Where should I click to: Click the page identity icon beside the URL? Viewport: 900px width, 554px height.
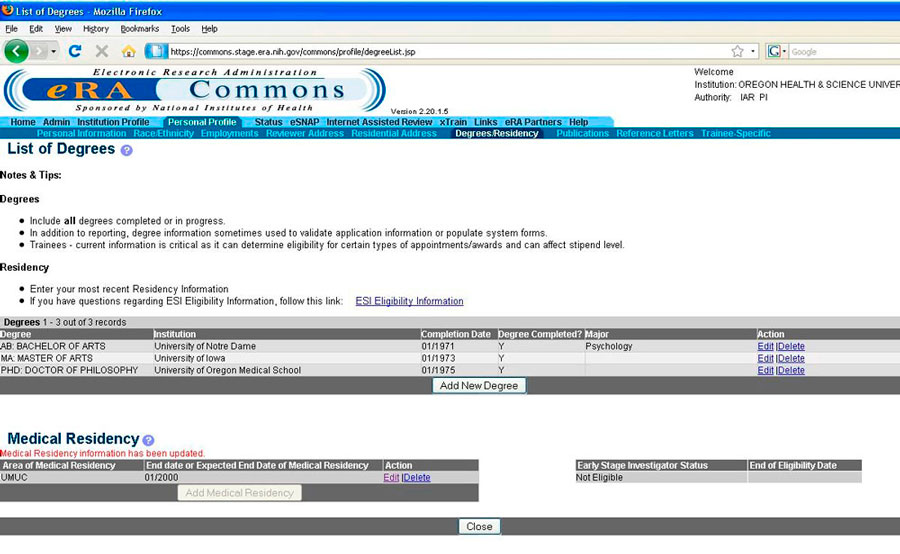pos(156,51)
